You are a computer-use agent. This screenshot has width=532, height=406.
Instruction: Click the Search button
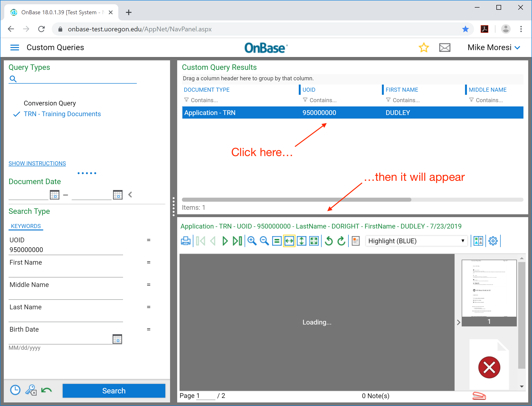114,391
